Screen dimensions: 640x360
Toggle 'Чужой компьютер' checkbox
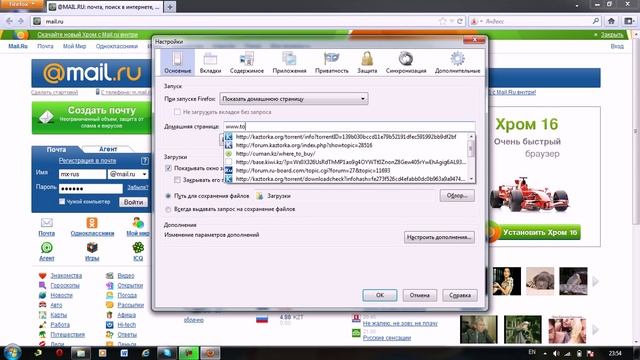62,201
